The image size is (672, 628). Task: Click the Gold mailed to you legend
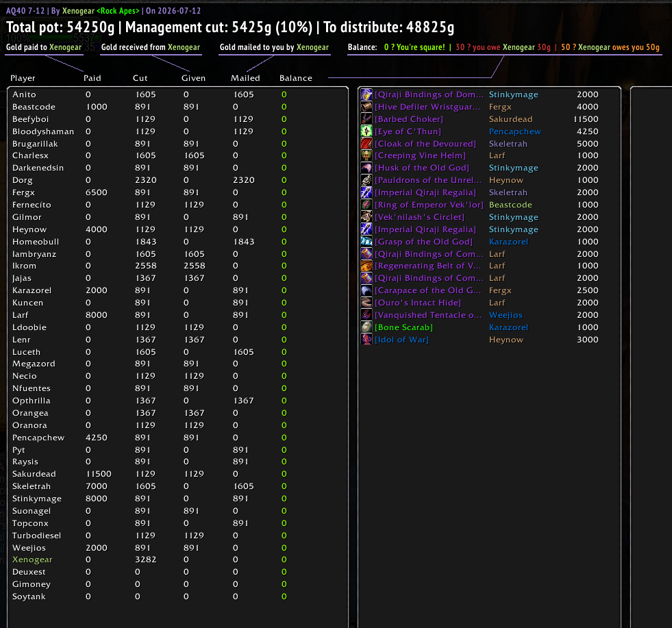tap(274, 47)
